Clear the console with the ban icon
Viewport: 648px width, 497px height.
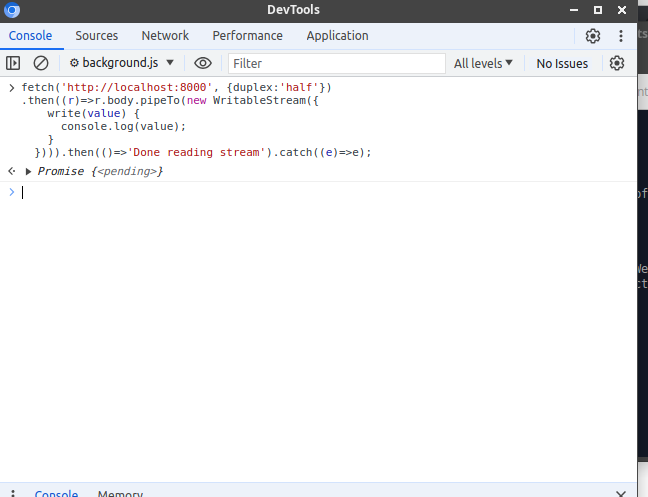tap(41, 63)
